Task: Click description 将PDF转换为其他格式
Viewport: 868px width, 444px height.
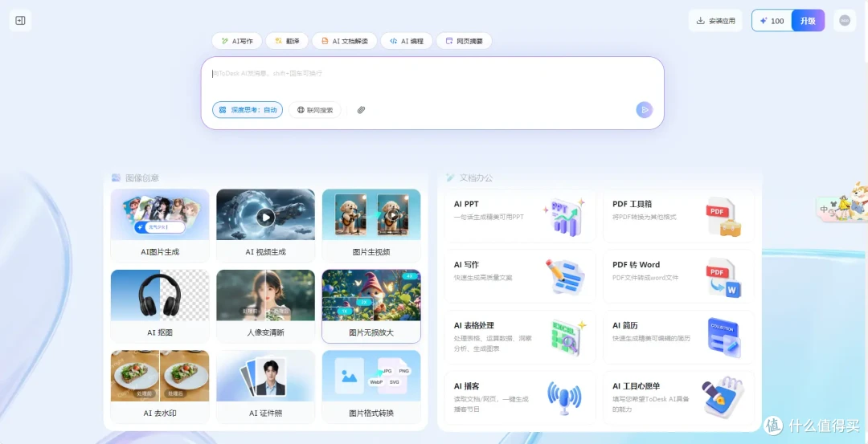Action: (645, 217)
